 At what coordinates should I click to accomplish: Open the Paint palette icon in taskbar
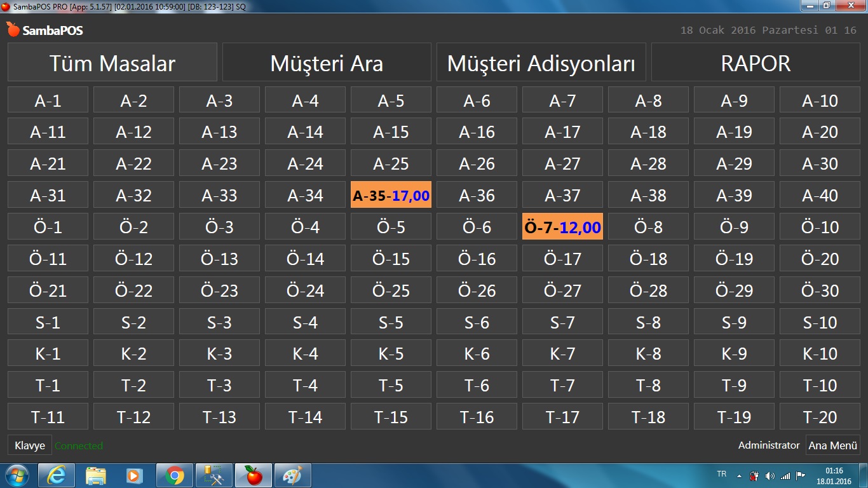pyautogui.click(x=292, y=475)
